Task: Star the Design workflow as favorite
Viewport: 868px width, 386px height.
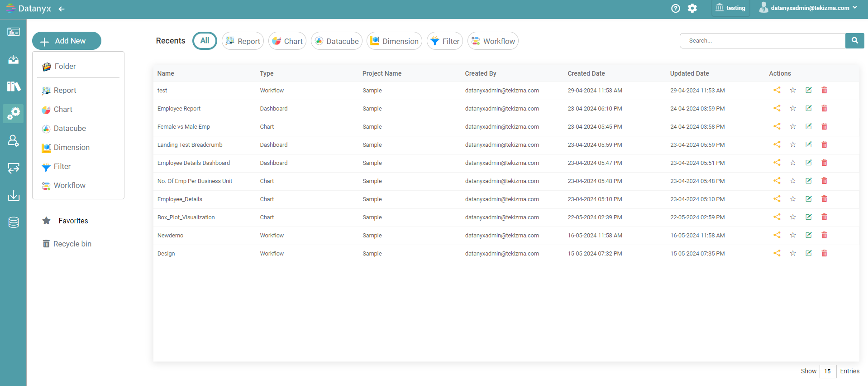Action: [x=792, y=253]
